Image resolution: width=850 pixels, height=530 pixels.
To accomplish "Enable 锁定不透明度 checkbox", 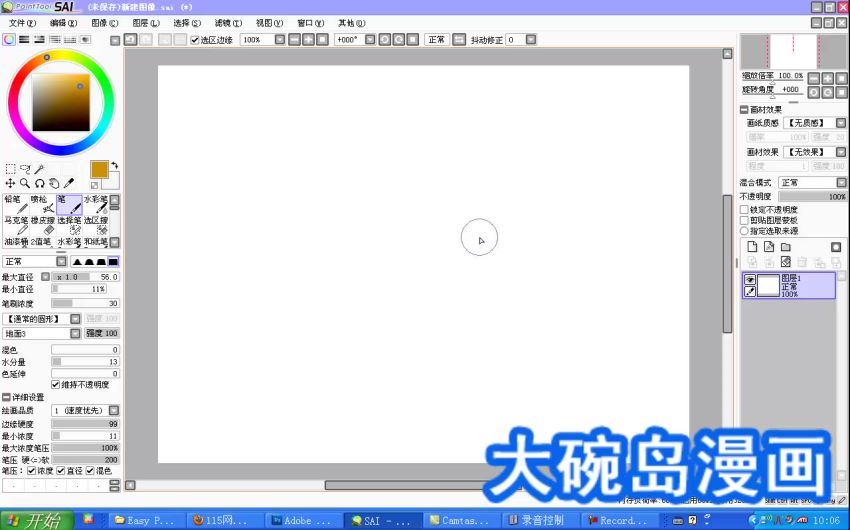I will [744, 209].
